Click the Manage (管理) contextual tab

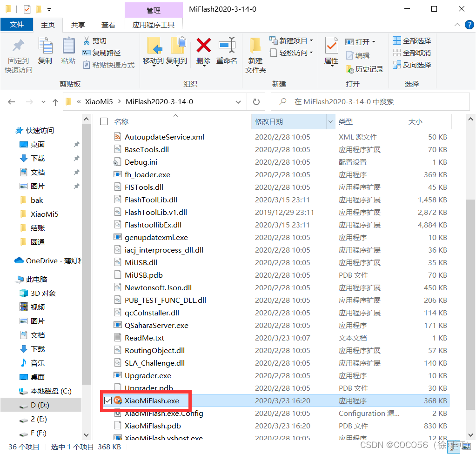(153, 10)
